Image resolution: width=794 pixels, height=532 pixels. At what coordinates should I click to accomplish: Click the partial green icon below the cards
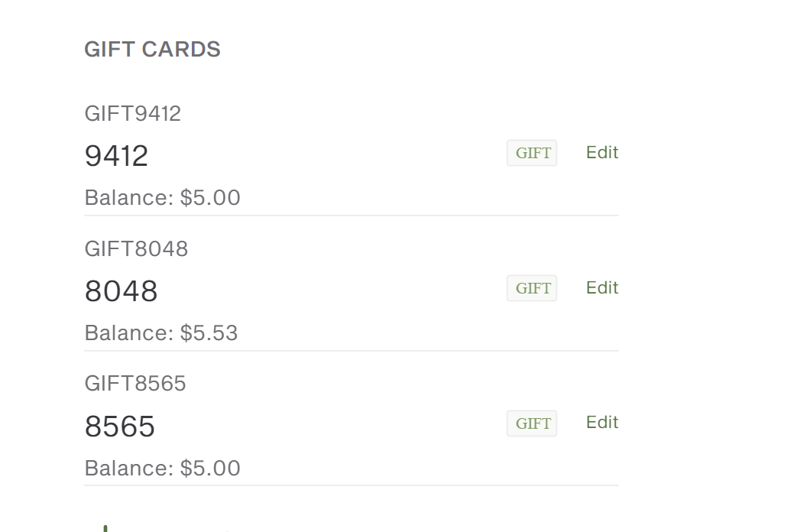(105, 527)
